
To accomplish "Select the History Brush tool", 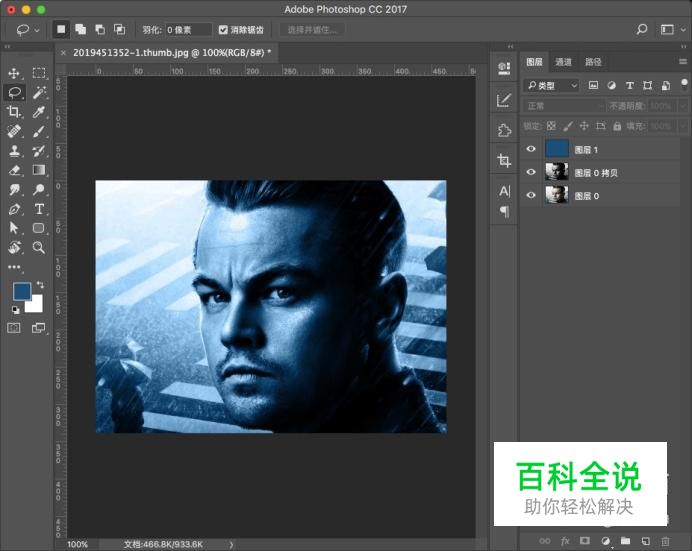I will click(x=39, y=150).
